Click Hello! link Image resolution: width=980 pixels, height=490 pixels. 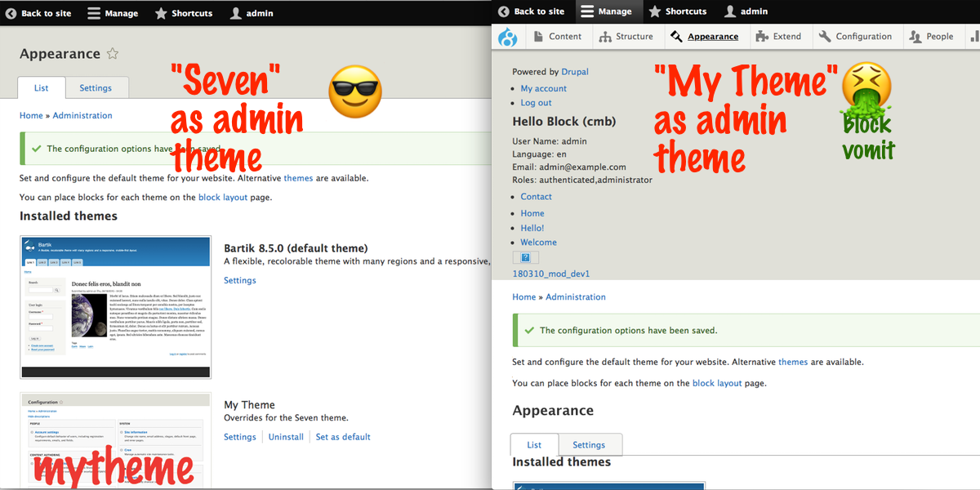tap(532, 228)
